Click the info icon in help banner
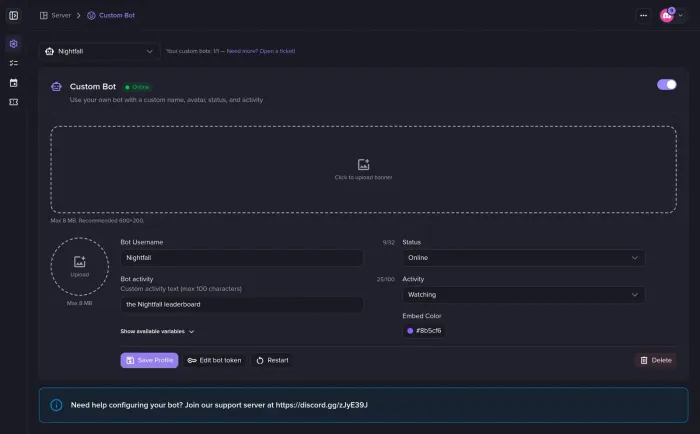 tap(56, 405)
